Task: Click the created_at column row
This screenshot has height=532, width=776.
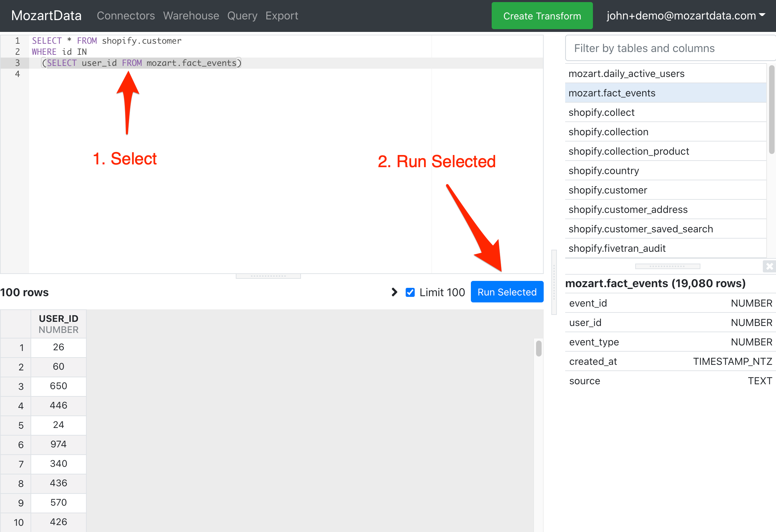Action: 671,361
